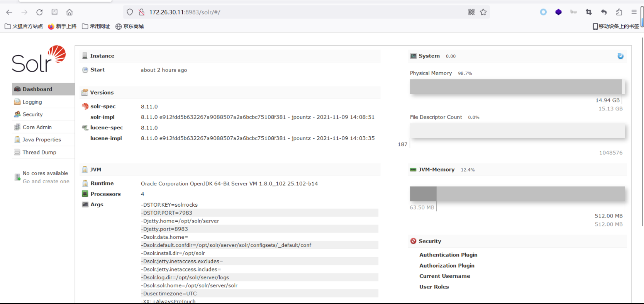Click the Current Username label
This screenshot has width=644, height=304.
(x=445, y=276)
